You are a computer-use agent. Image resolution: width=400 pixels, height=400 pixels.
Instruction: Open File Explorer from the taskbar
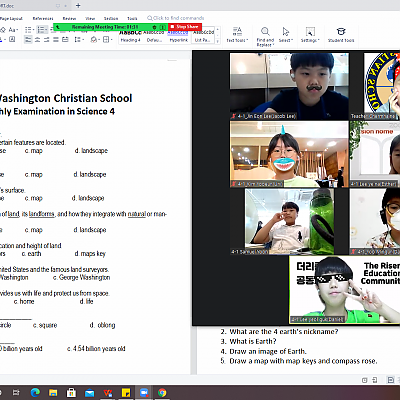pyautogui.click(x=53, y=392)
